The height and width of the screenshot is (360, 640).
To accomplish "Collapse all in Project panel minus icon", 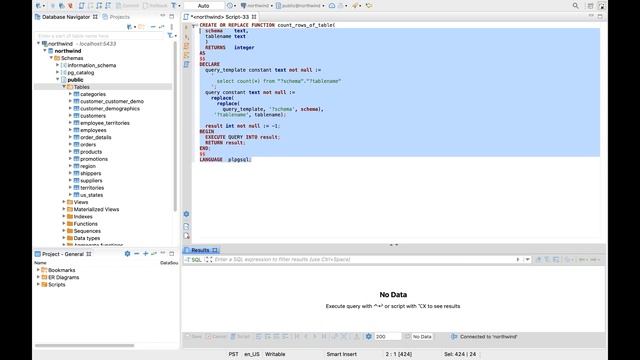I will [x=136, y=253].
